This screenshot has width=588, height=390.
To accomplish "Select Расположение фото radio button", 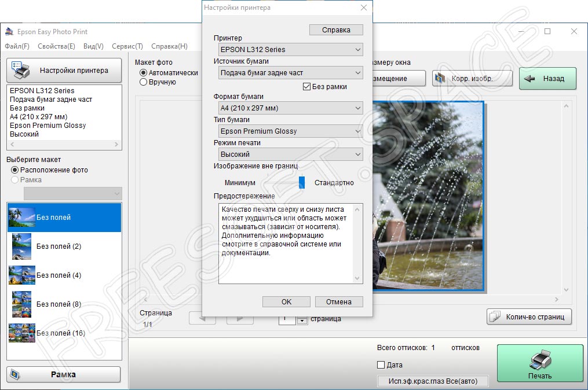I will 14,170.
